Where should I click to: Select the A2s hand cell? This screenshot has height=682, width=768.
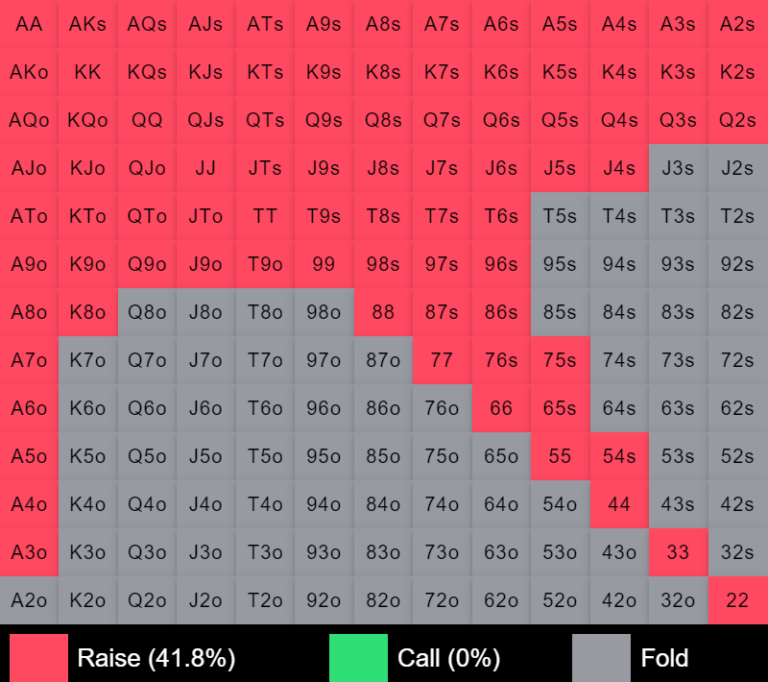[x=737, y=24]
